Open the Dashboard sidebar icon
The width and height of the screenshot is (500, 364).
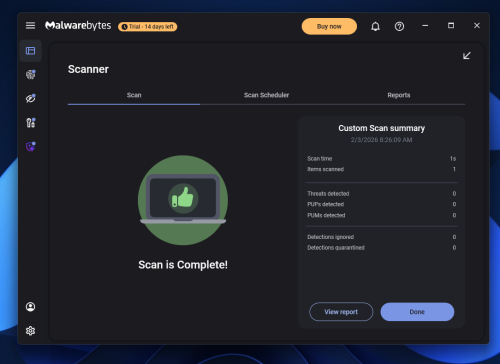tap(30, 51)
